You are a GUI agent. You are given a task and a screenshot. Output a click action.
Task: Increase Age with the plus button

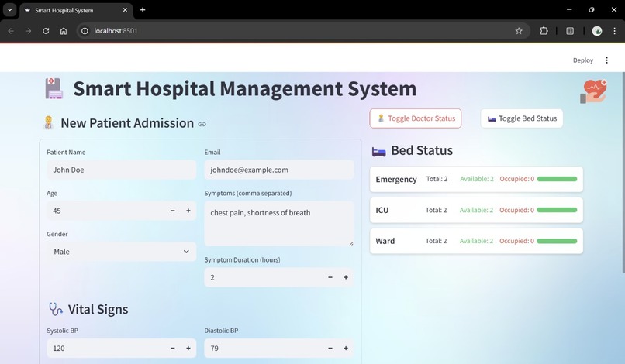(x=188, y=211)
